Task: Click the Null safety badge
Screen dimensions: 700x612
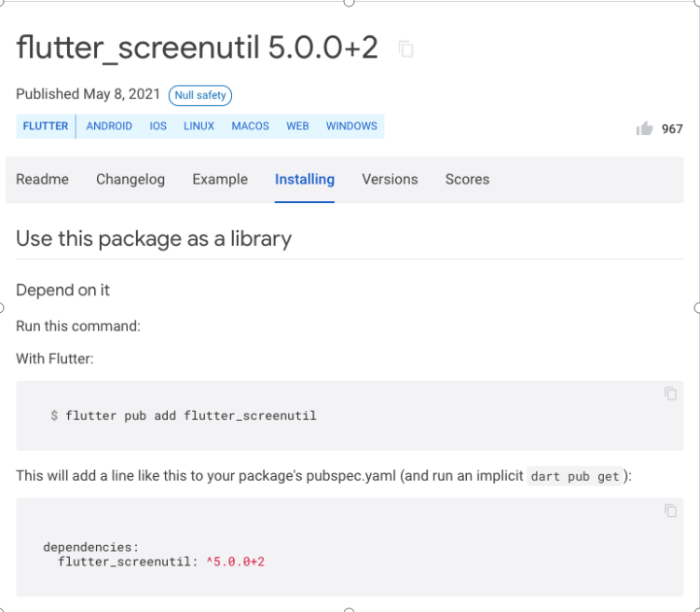Action: (x=200, y=95)
